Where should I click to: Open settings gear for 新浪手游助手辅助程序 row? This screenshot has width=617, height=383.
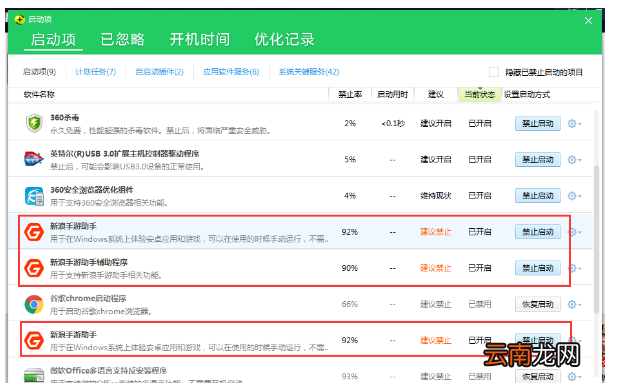[x=575, y=268]
